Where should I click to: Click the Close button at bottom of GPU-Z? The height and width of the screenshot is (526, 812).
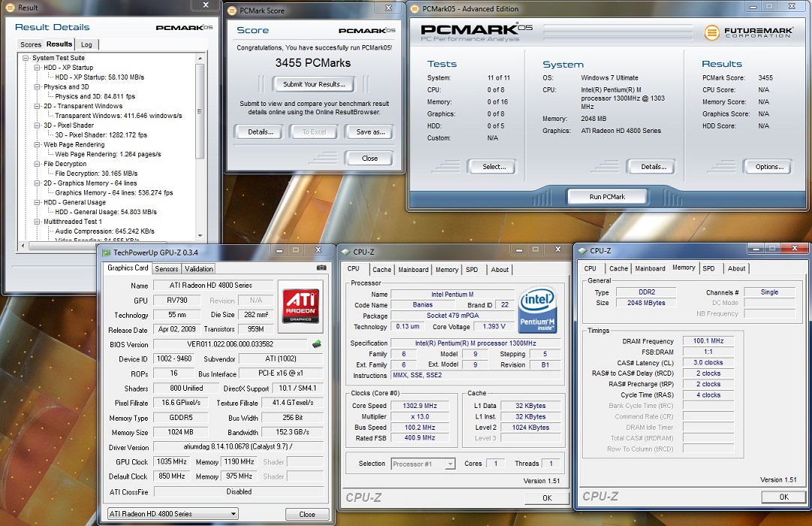(307, 514)
